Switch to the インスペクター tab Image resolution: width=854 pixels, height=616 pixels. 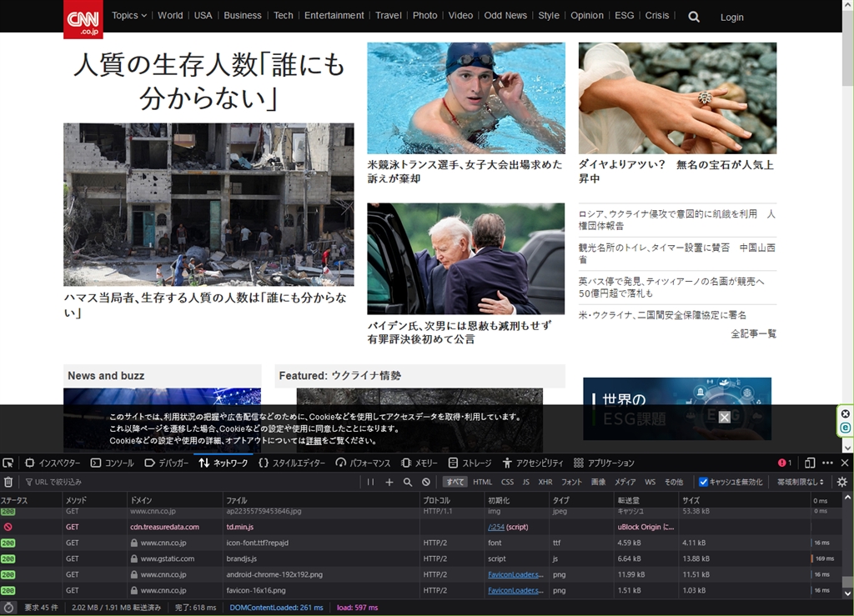coord(53,463)
